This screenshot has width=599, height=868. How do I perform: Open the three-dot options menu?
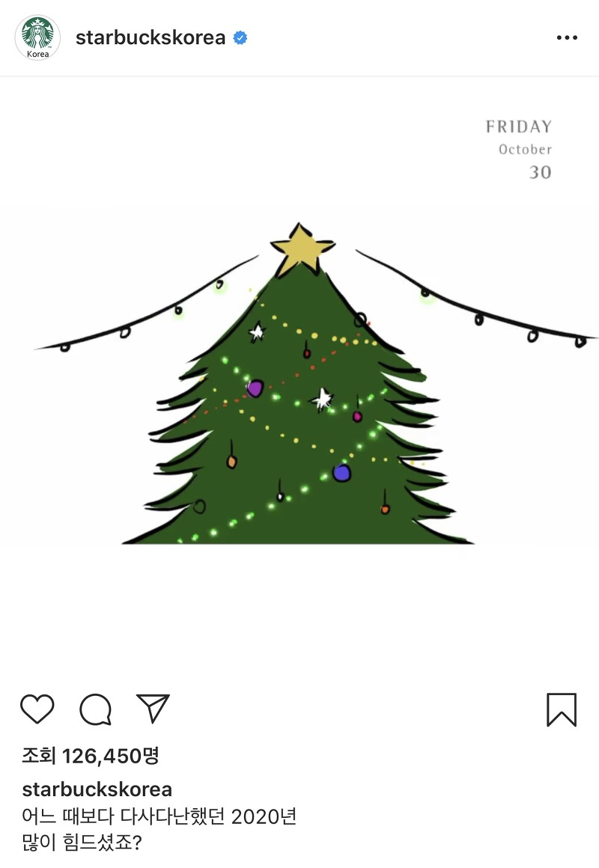click(567, 37)
